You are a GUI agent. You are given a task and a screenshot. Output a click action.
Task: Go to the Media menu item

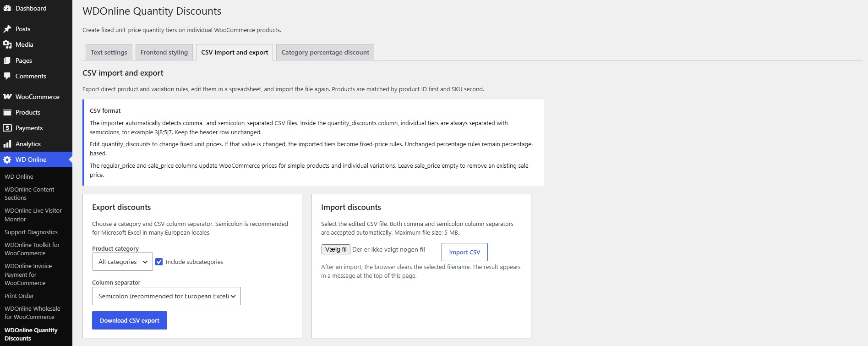tap(36, 44)
